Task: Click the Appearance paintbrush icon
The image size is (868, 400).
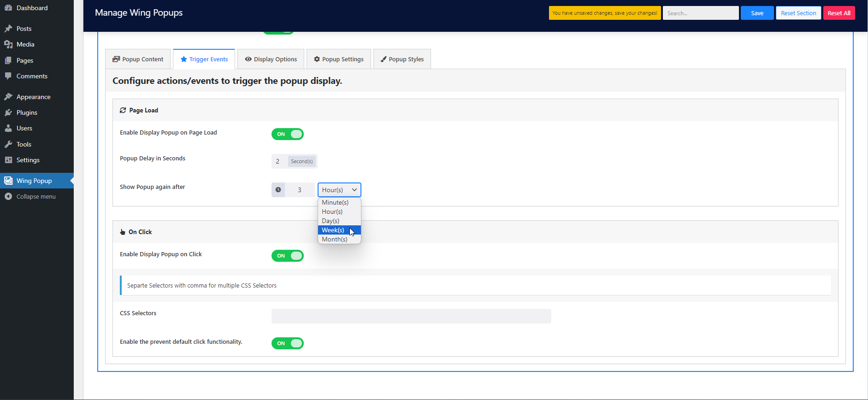Action: coord(8,97)
